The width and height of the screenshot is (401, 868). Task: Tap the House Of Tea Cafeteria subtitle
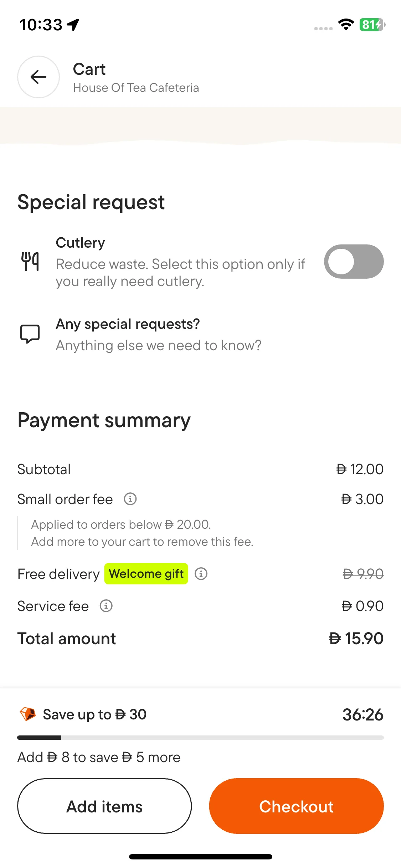[136, 88]
